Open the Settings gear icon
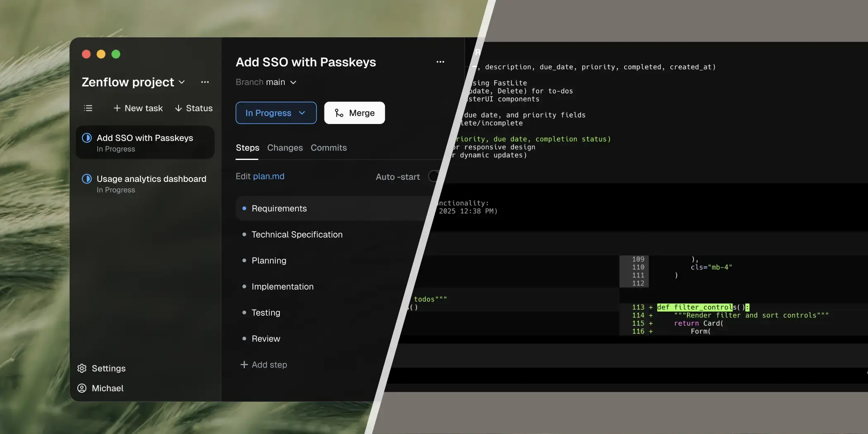Image resolution: width=868 pixels, height=434 pixels. tap(82, 368)
